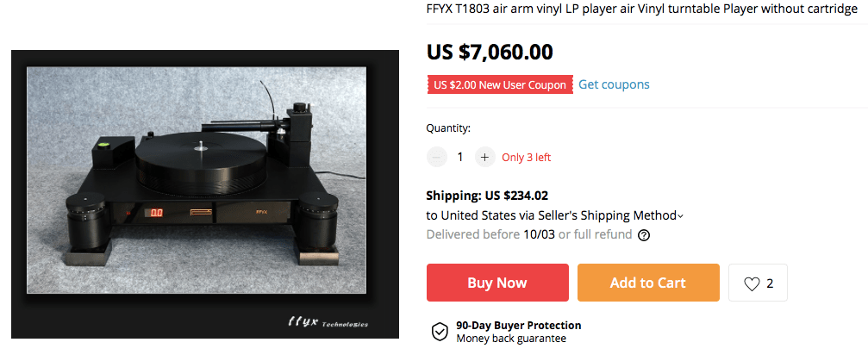Click the heart wishlist icon
This screenshot has width=868, height=361.
[752, 283]
